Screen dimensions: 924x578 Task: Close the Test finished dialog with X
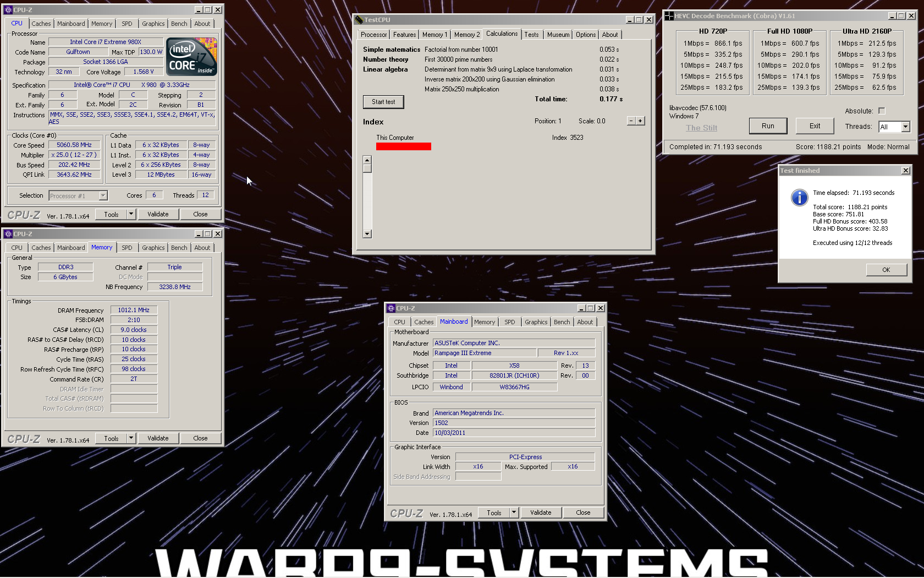click(x=905, y=171)
